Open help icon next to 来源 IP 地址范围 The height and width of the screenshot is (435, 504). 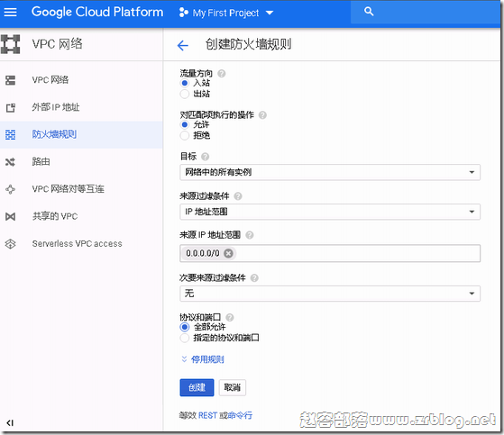tap(250, 235)
